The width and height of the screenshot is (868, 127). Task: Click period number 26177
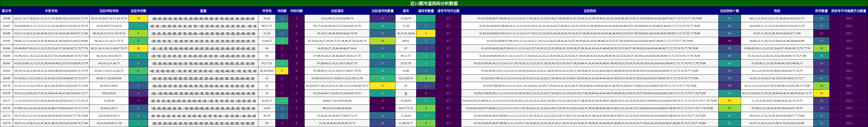click(x=6, y=100)
